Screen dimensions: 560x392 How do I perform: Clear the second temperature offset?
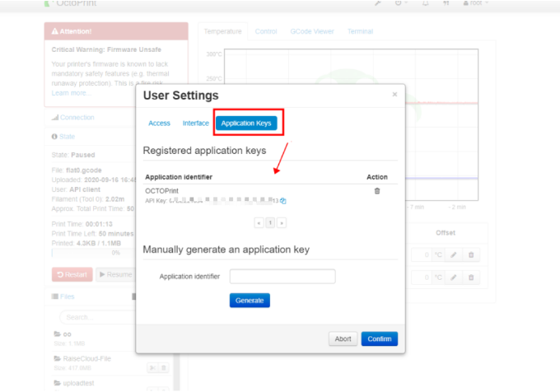[x=471, y=278]
